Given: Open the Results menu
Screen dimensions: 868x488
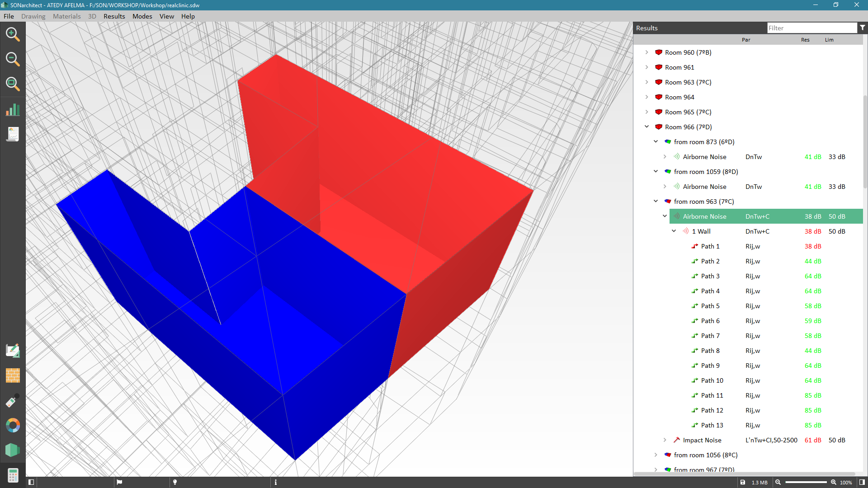Looking at the screenshot, I should [114, 16].
